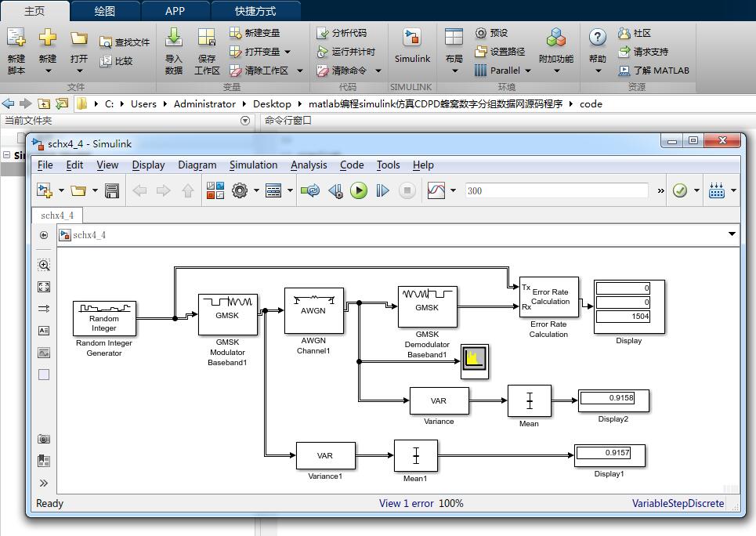
Task: Click the Find Files icon
Action: tap(105, 42)
